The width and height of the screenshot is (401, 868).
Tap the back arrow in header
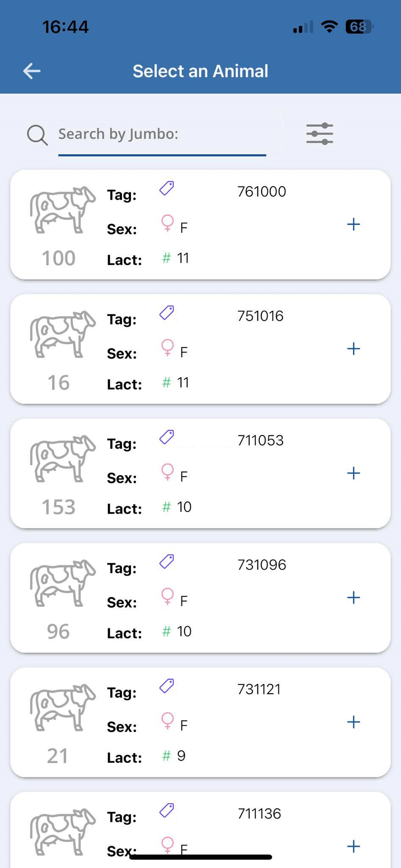[32, 71]
